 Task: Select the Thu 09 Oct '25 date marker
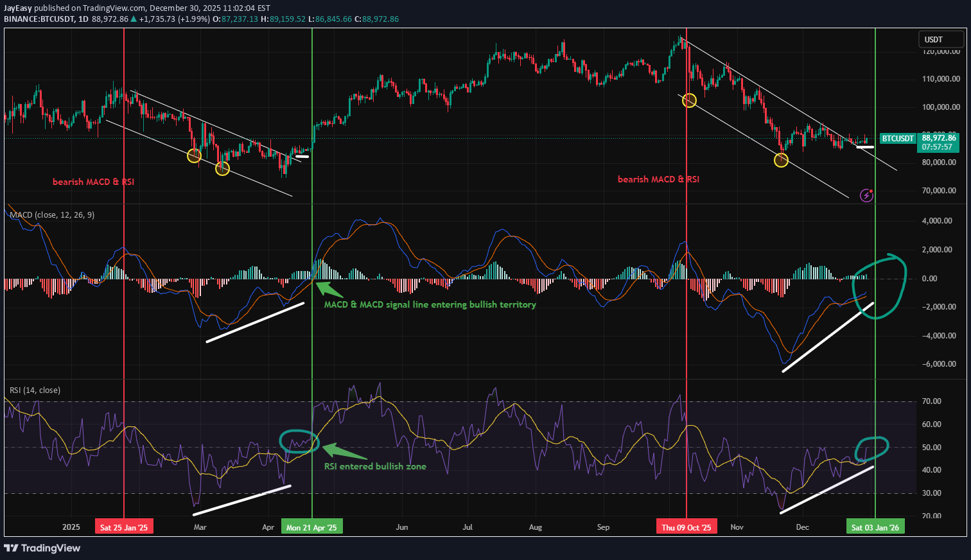click(687, 527)
